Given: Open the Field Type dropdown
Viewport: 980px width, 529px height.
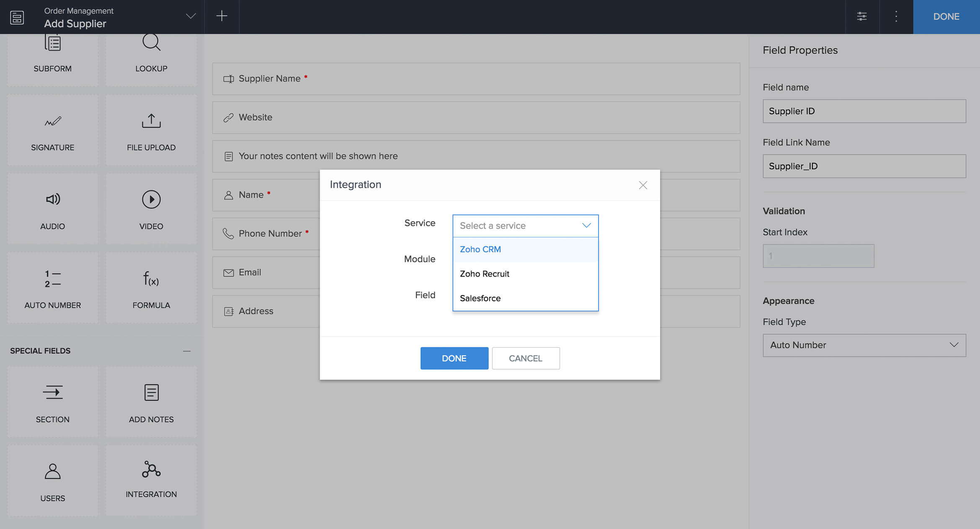Looking at the screenshot, I should tap(864, 345).
